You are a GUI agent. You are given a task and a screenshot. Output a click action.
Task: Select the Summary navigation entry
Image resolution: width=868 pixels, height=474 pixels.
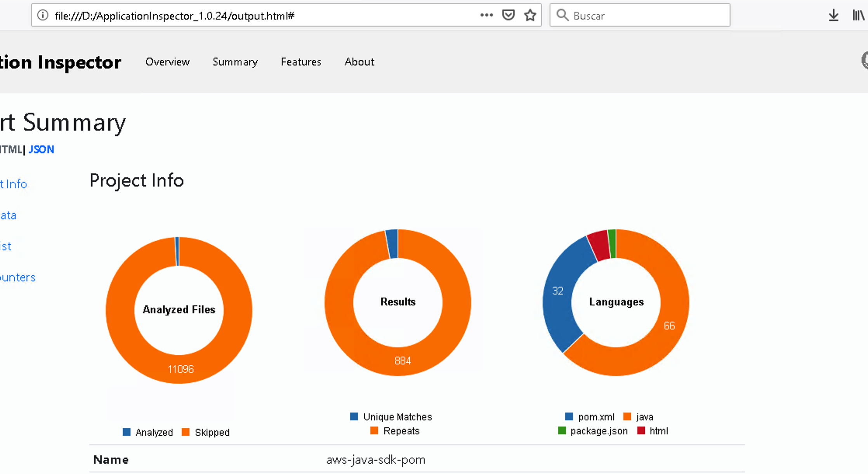(235, 62)
